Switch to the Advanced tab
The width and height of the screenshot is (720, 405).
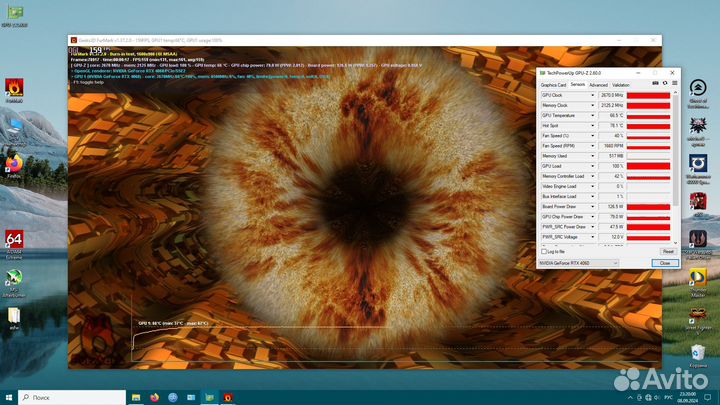[x=598, y=85]
